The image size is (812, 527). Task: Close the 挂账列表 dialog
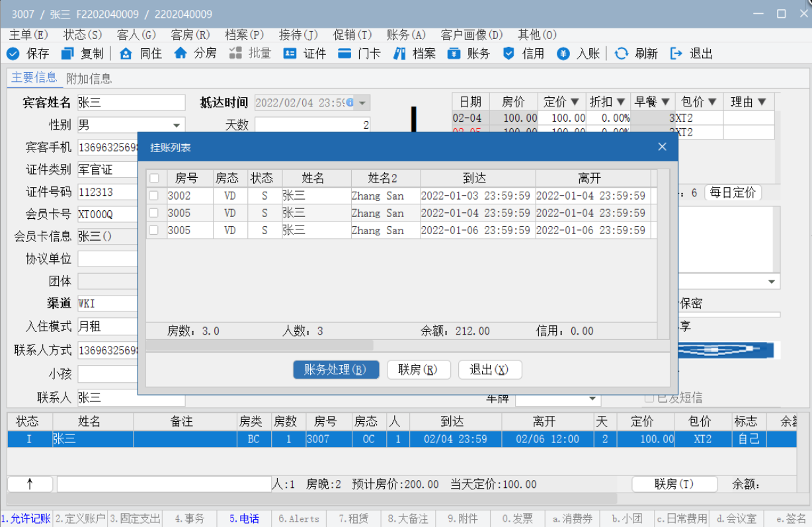click(x=663, y=147)
